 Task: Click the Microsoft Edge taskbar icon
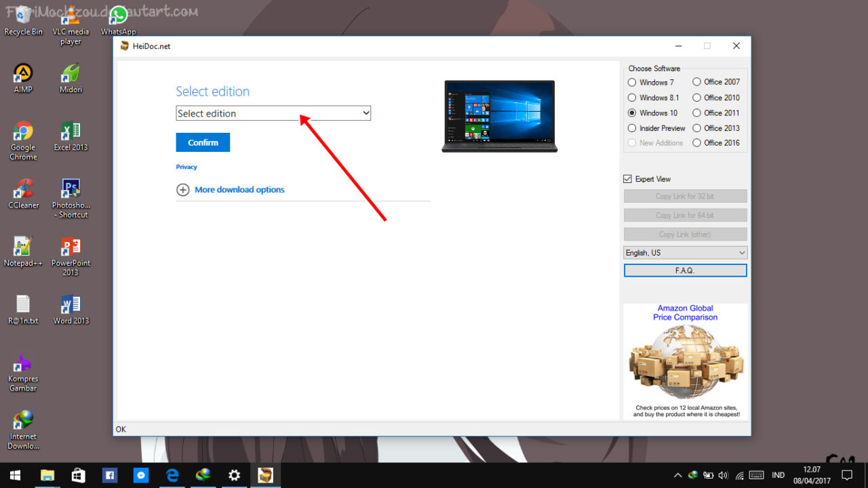tap(172, 475)
